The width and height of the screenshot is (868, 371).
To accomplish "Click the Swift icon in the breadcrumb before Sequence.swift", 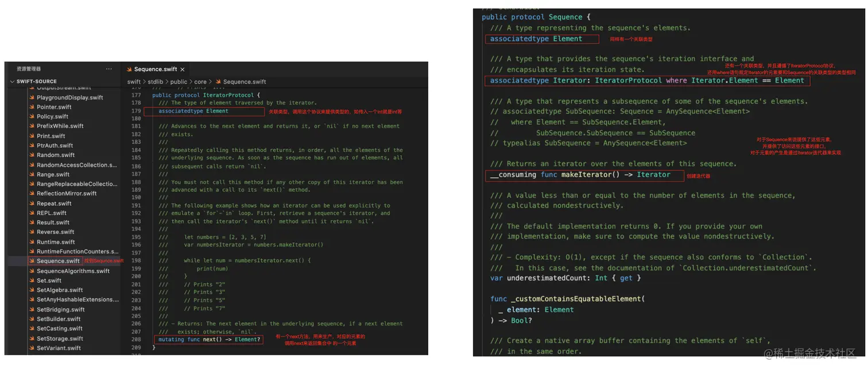I will [x=218, y=82].
